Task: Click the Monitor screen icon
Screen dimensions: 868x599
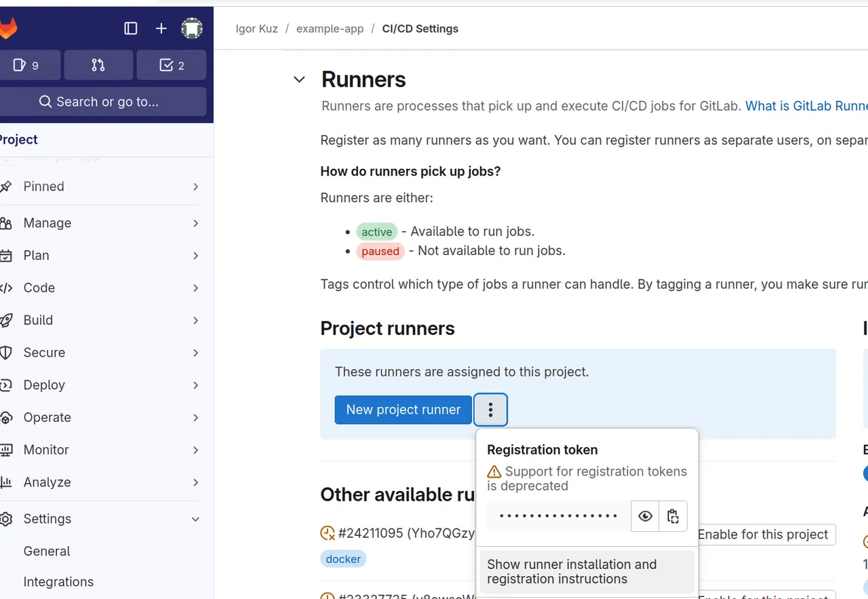Action: click(6, 450)
